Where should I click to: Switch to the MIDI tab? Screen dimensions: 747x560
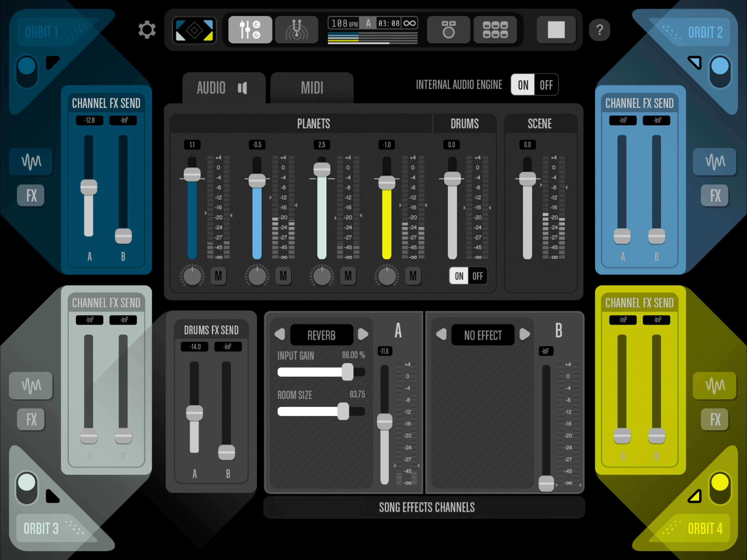coord(312,88)
